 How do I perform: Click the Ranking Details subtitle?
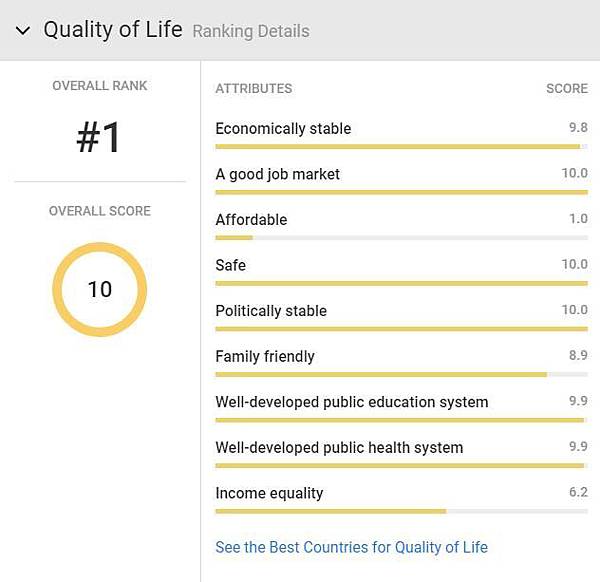click(x=251, y=31)
